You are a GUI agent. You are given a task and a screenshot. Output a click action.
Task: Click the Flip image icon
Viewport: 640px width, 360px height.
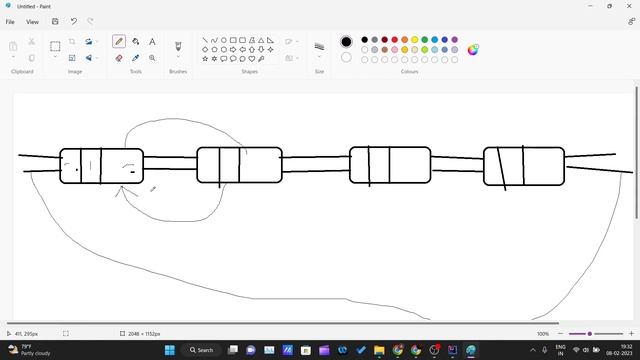click(x=88, y=58)
